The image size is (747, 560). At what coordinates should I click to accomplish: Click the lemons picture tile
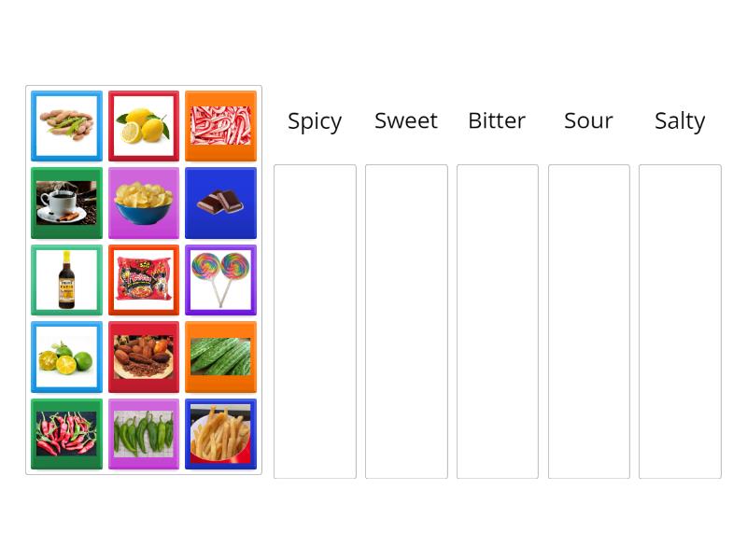(143, 126)
